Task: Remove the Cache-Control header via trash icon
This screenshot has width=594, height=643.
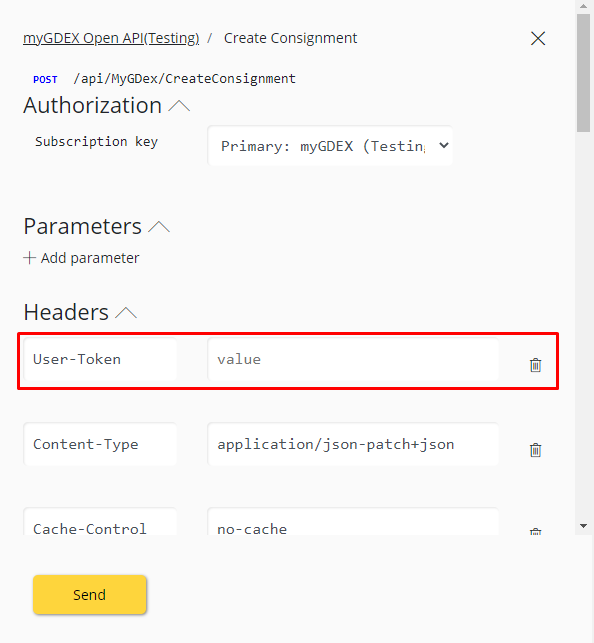Action: (x=535, y=531)
